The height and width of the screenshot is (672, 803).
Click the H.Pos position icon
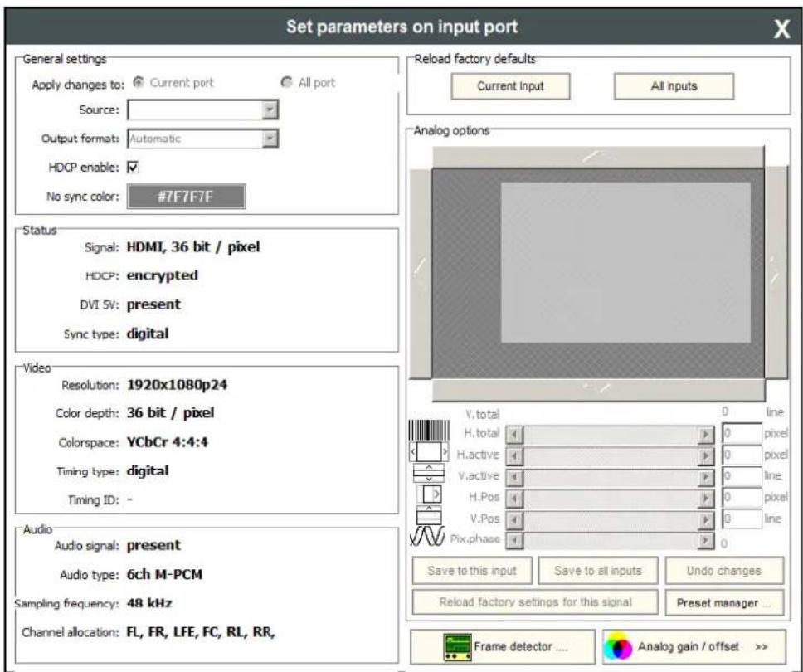tap(429, 494)
